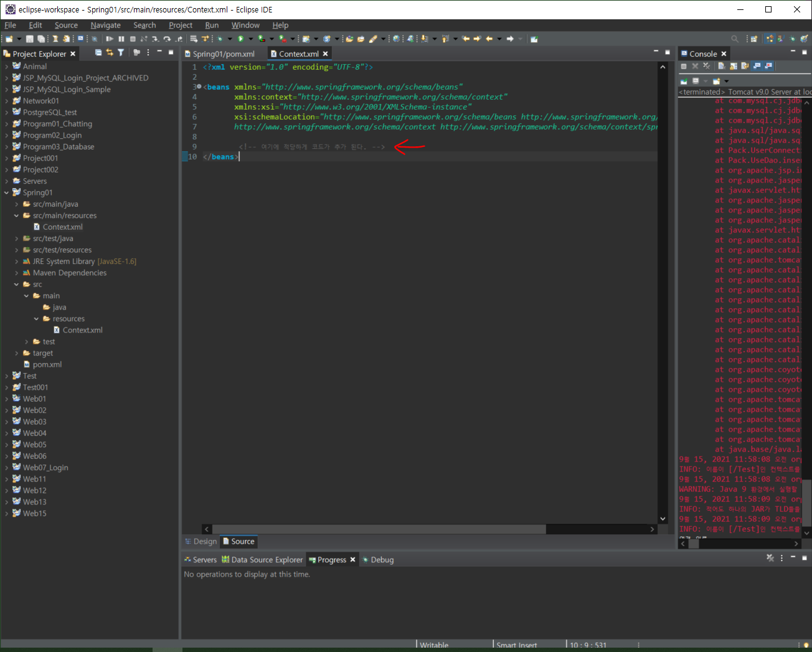Toggle Word Wrap in Console toolbar
The height and width of the screenshot is (652, 812).
coord(745,66)
